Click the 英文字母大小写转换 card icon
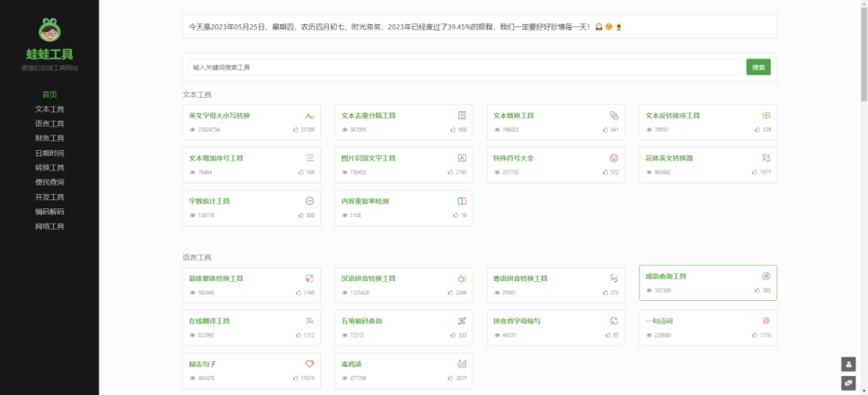 (x=309, y=116)
